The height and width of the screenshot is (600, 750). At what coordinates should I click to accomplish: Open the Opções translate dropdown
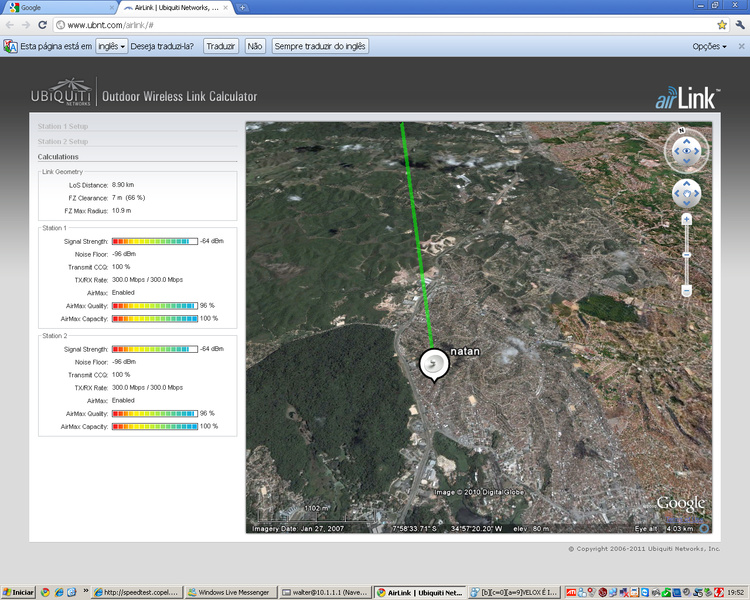tap(709, 46)
